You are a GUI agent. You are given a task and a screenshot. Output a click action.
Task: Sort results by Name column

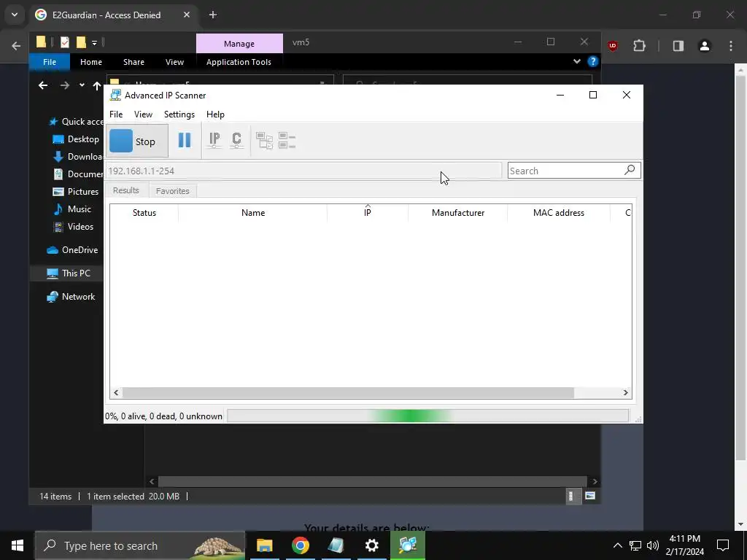[253, 213]
